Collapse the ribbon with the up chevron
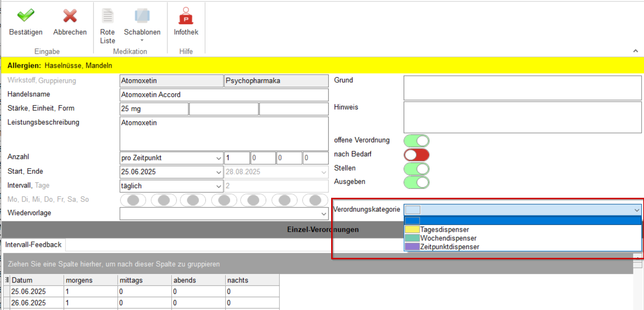The image size is (644, 310). (635, 51)
